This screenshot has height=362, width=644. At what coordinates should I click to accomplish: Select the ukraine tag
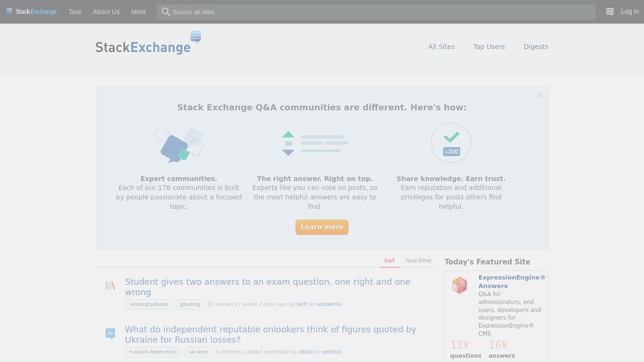tap(198, 352)
